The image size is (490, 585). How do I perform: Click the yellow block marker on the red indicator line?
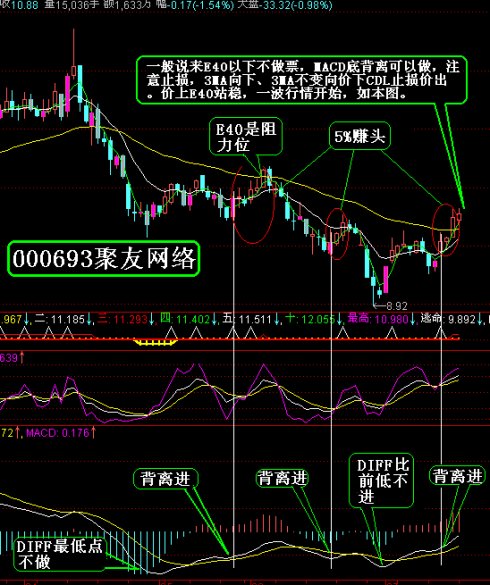pos(155,342)
